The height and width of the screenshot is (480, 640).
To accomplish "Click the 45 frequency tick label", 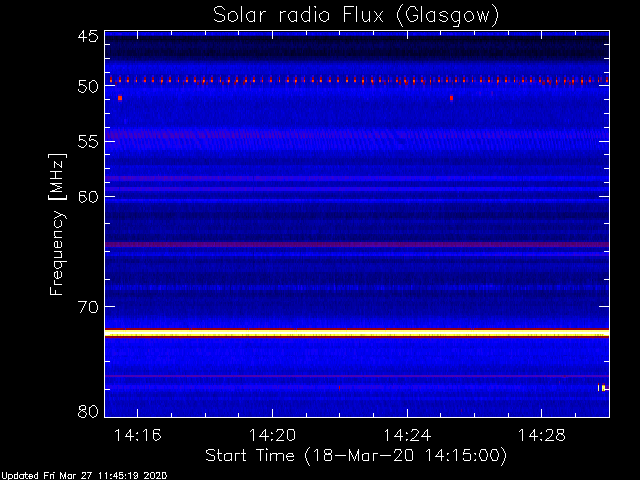I will coord(88,36).
